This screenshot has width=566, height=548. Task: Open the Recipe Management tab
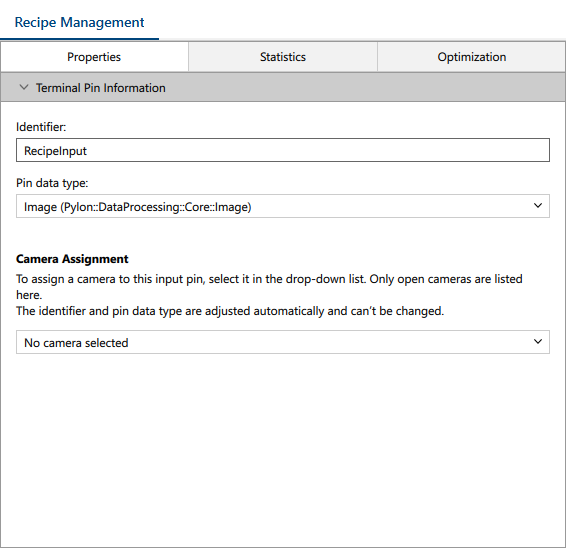click(79, 22)
